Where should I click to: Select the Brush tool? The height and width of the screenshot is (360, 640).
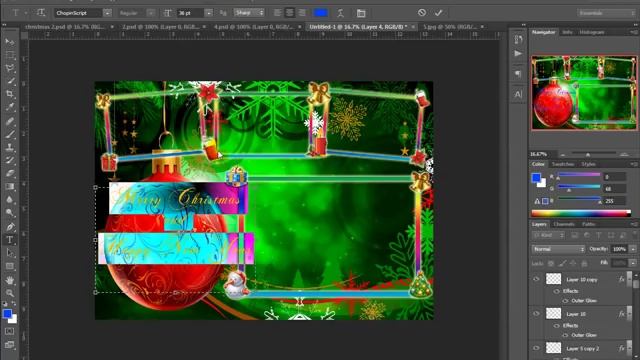[x=10, y=134]
